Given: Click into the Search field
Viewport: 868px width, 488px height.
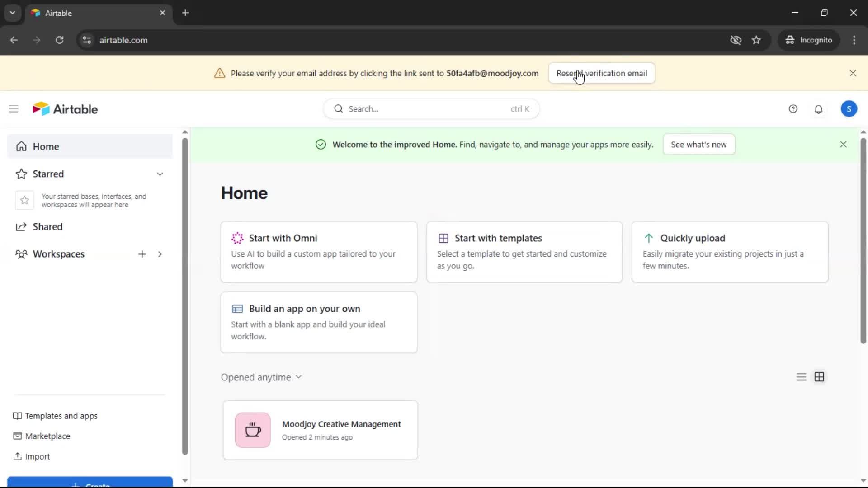Looking at the screenshot, I should (431, 109).
